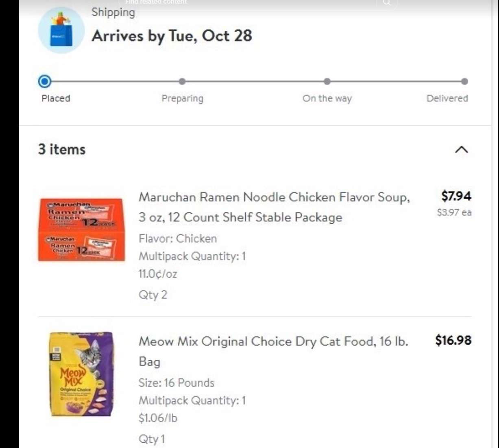Collapse the 3 items list chevron

point(461,150)
